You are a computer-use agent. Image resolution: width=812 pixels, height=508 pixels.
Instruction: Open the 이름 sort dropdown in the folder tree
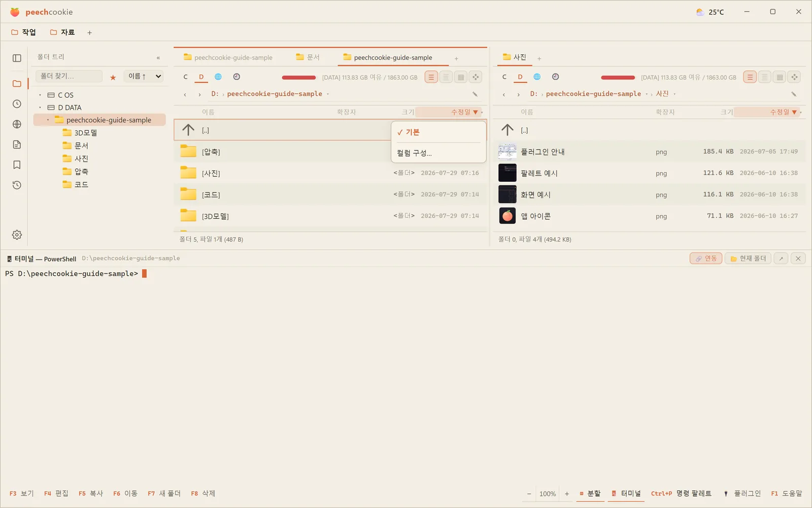coord(145,76)
